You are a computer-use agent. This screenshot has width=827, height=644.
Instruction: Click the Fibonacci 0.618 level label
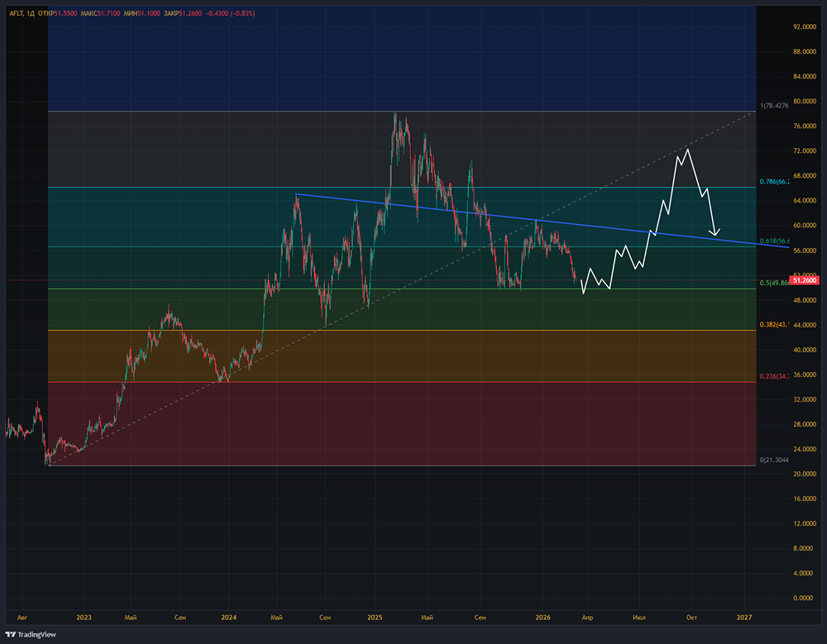point(774,241)
